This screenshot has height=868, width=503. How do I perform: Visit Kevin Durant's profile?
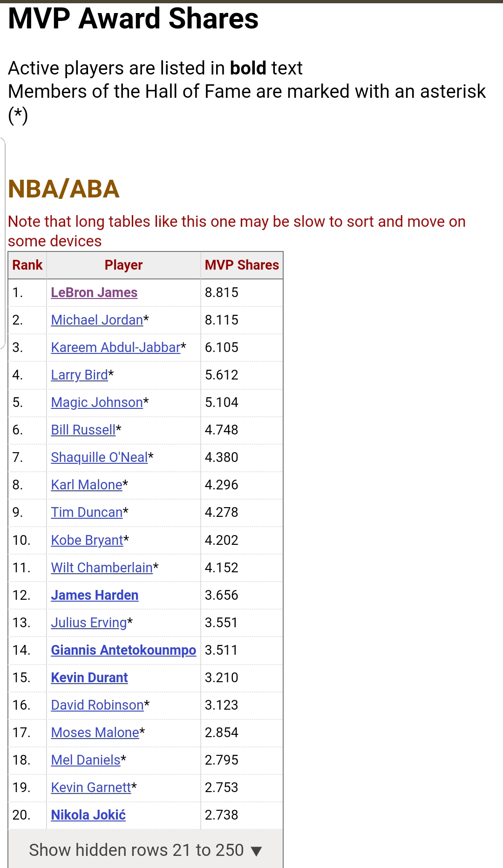(89, 678)
